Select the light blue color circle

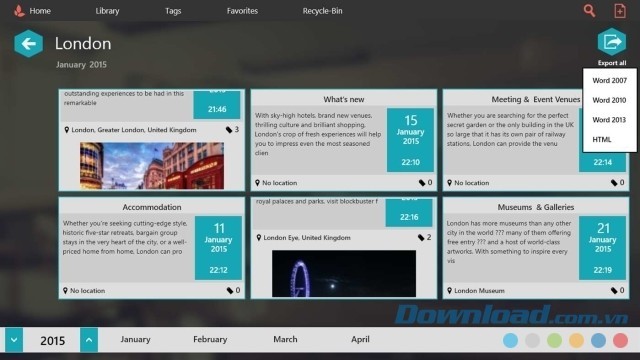pos(511,340)
